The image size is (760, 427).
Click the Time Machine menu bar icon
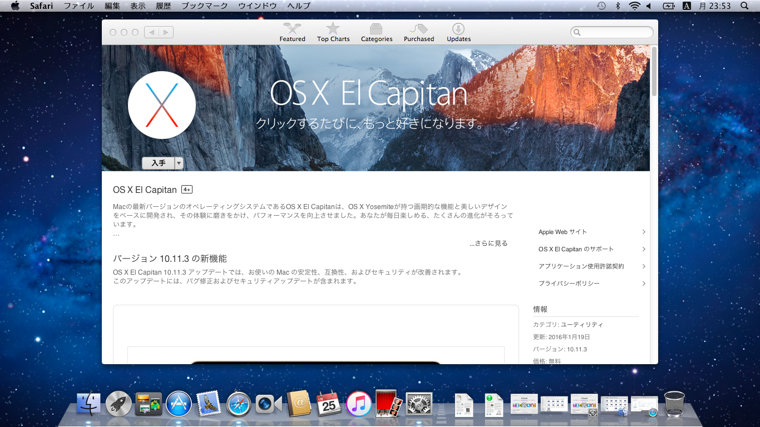point(601,6)
